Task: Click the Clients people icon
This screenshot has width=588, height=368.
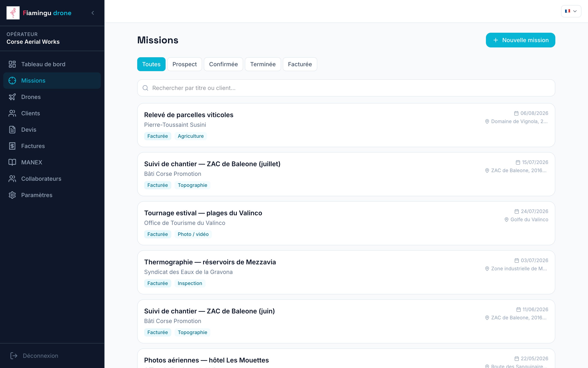Action: tap(12, 113)
